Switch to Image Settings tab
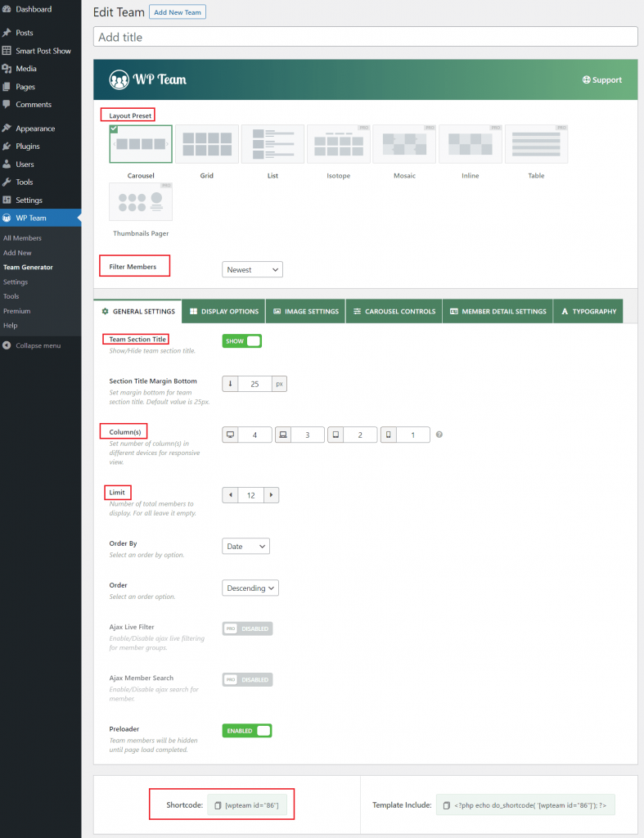The image size is (644, 838). pos(306,311)
